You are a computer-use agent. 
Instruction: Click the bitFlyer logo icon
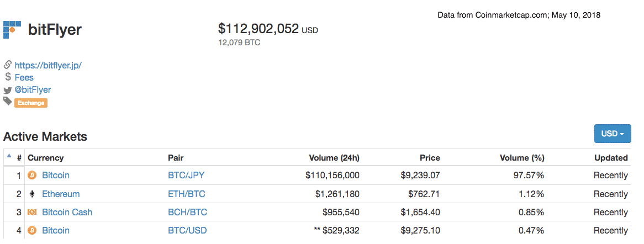(12, 29)
